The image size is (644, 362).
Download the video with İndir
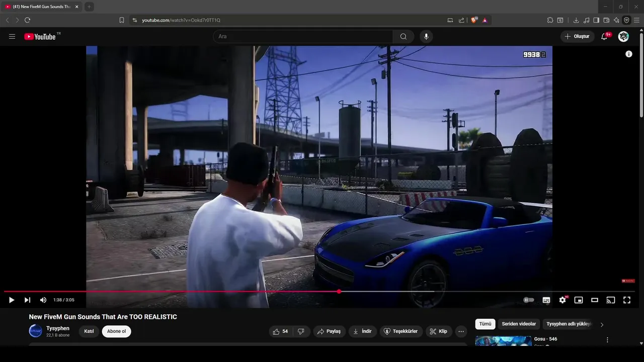tap(362, 331)
